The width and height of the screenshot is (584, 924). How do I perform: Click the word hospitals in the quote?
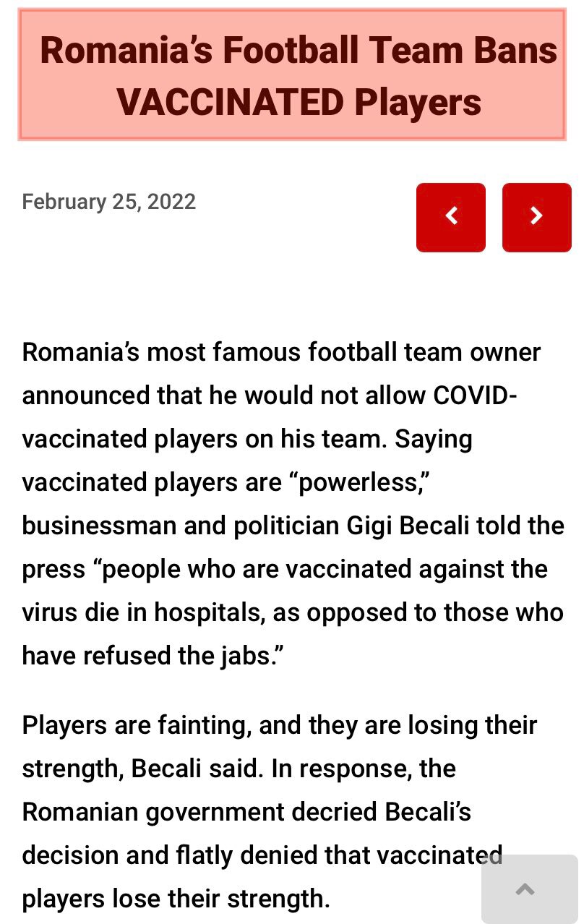pyautogui.click(x=208, y=612)
